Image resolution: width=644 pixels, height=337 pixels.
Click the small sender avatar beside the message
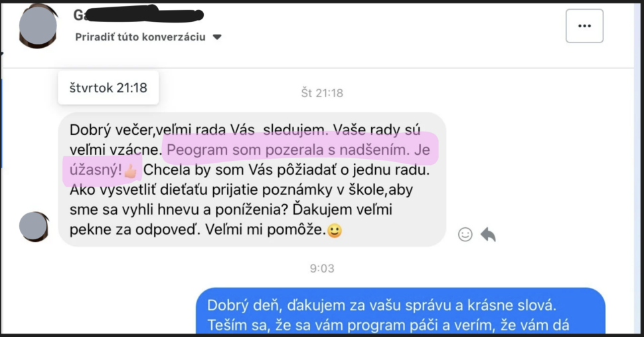click(34, 227)
